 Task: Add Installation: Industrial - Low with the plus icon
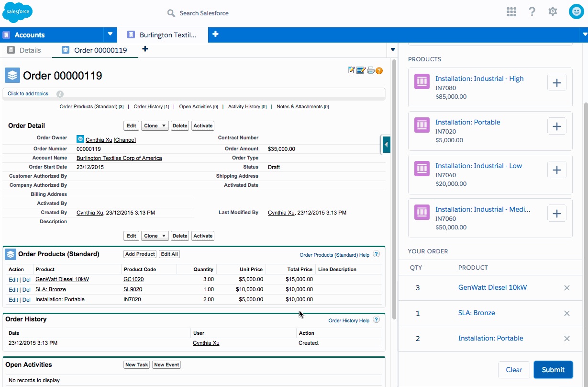click(x=556, y=170)
